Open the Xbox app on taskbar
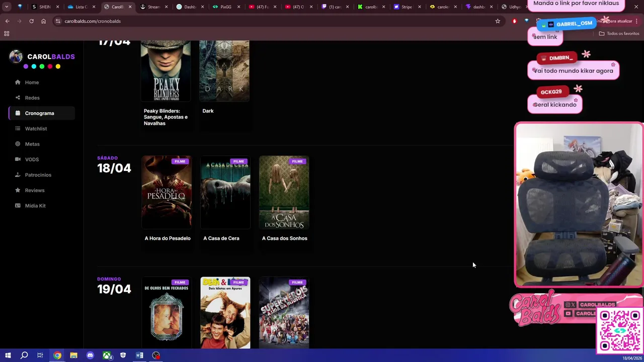 tap(107, 355)
